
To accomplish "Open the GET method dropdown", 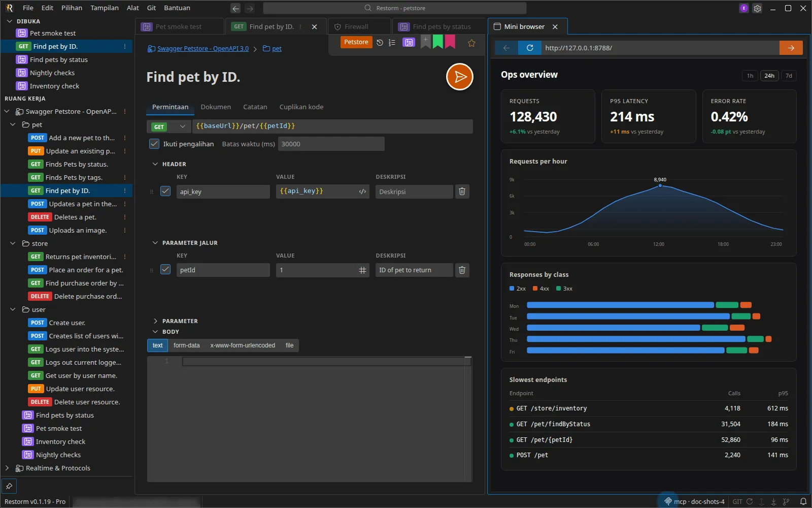I will click(169, 126).
